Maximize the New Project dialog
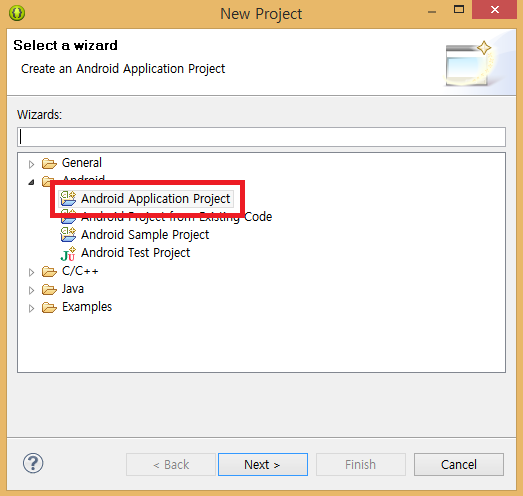Viewport: 523px width, 496px height. click(x=459, y=10)
